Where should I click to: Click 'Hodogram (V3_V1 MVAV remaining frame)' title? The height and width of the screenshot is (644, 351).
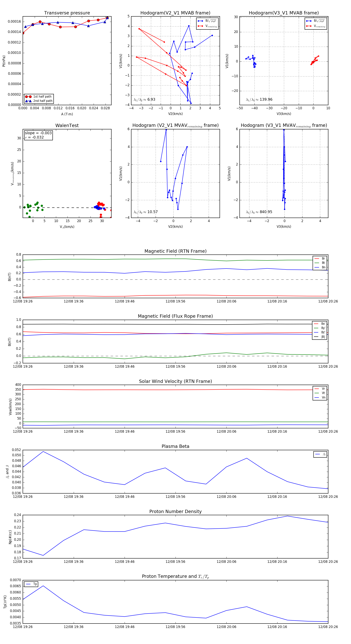tap(284, 125)
